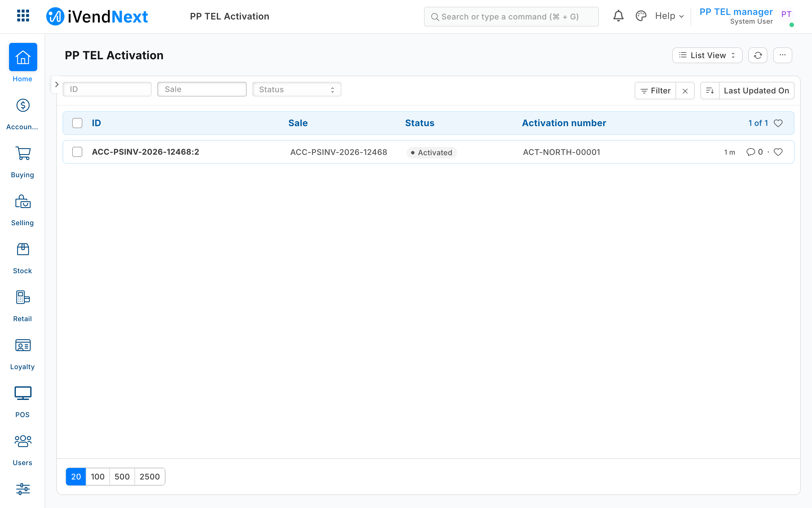Open the apps grid launcher icon

23,16
